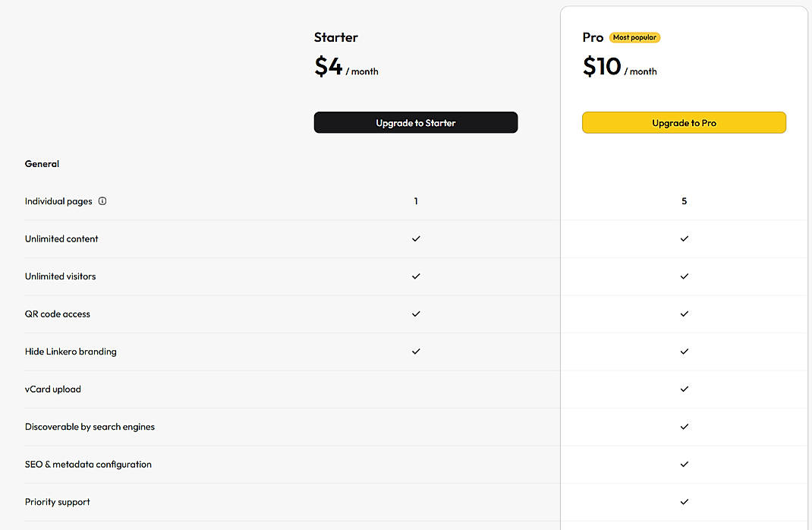Click the Pro checkmark for vCard upload
This screenshot has width=812, height=530.
pos(684,389)
